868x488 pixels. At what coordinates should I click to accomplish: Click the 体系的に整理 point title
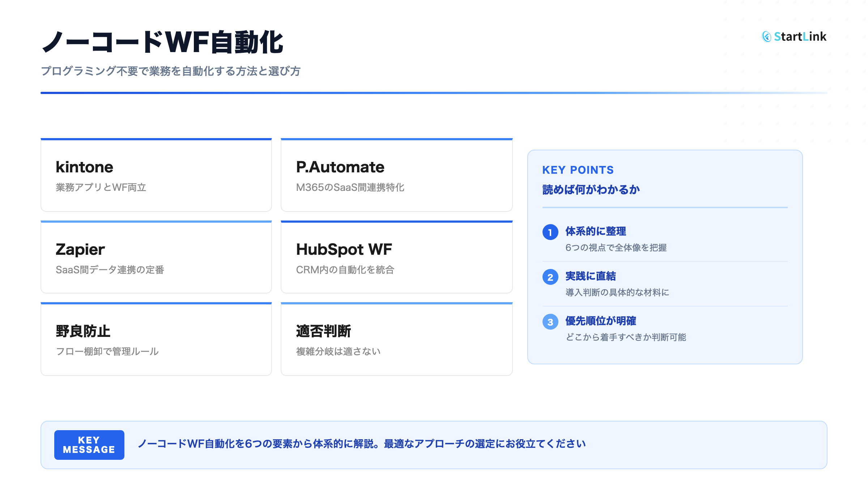pos(595,231)
